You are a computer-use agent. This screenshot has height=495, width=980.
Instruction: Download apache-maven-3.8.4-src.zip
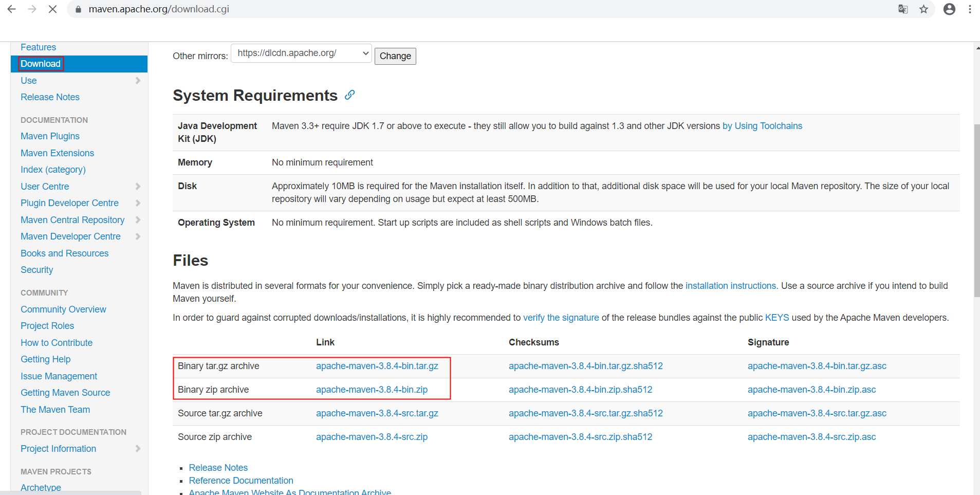tap(372, 437)
